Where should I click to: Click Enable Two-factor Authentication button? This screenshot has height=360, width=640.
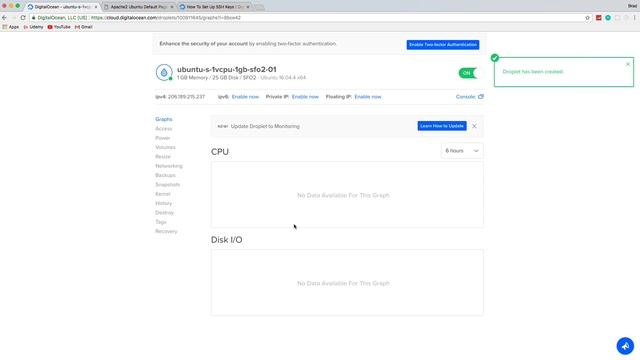click(x=443, y=44)
